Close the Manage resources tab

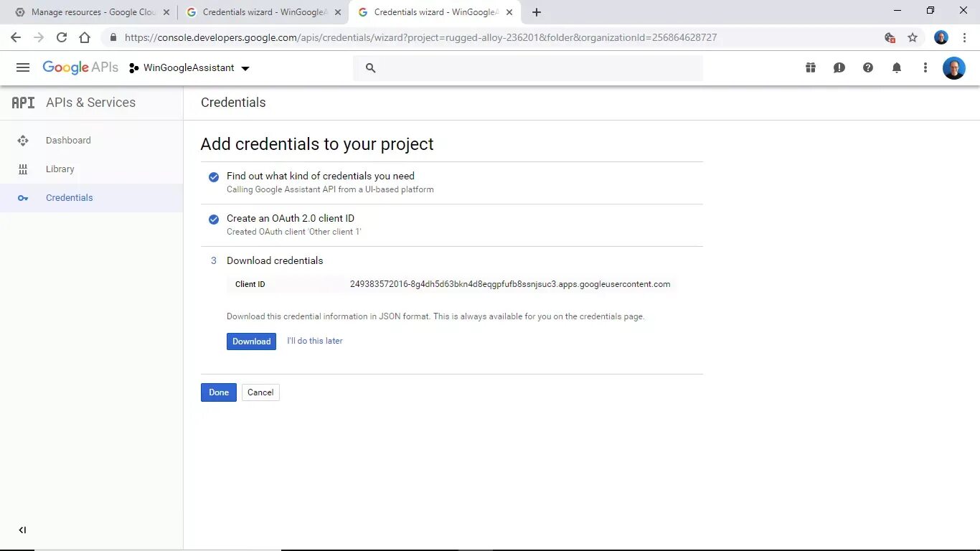click(166, 12)
